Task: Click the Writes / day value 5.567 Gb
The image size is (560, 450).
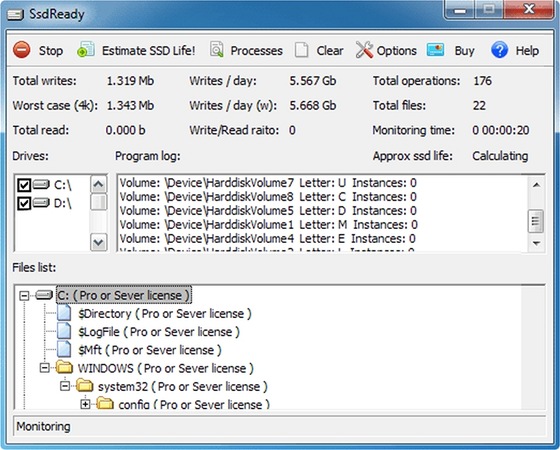Action: coord(313,81)
